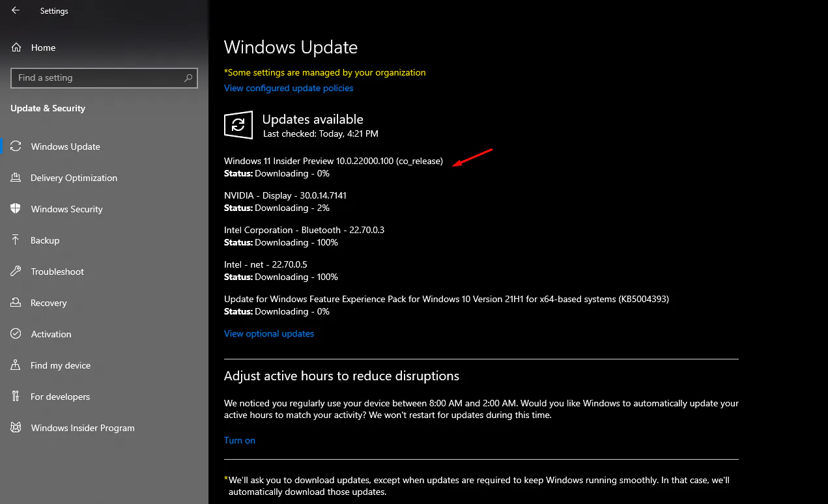Click the Update & Security header
This screenshot has width=828, height=504.
48,108
